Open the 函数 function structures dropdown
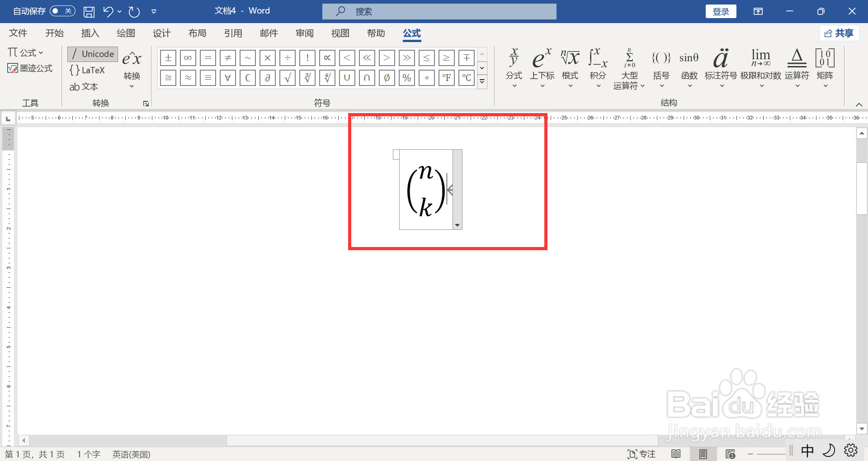Image resolution: width=868 pixels, height=461 pixels. (689, 68)
